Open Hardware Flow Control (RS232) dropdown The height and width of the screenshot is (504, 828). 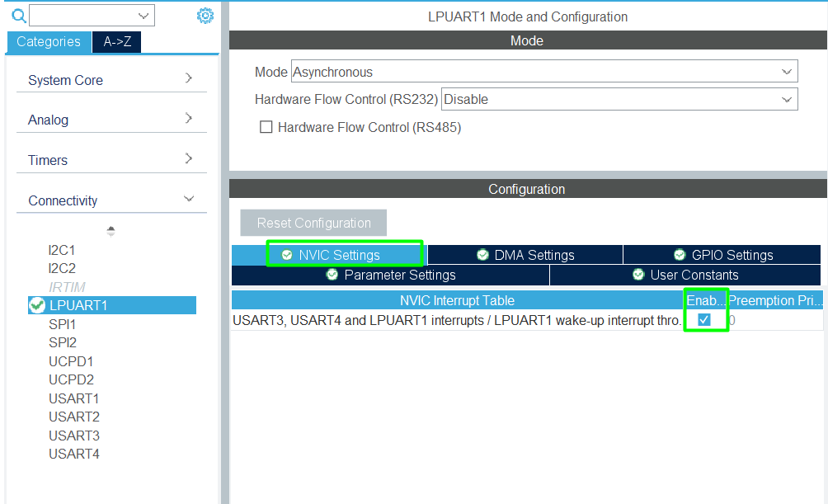point(619,99)
